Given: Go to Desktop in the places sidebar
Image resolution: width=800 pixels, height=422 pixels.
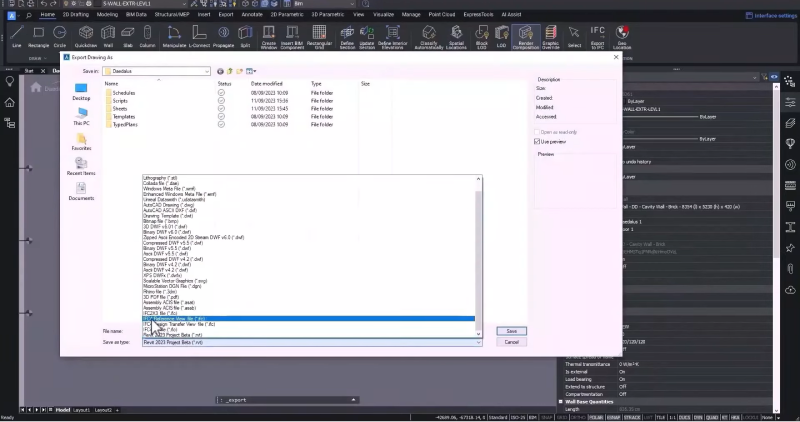Looking at the screenshot, I should click(81, 92).
